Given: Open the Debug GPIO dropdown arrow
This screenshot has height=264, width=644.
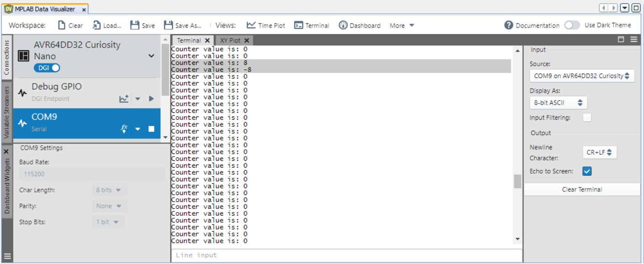Looking at the screenshot, I should [x=137, y=98].
